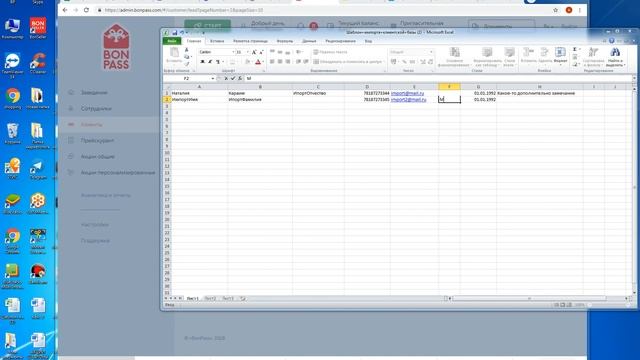Align text to top in Excel ribbon
This screenshot has width=640, height=360.
[x=272, y=52]
